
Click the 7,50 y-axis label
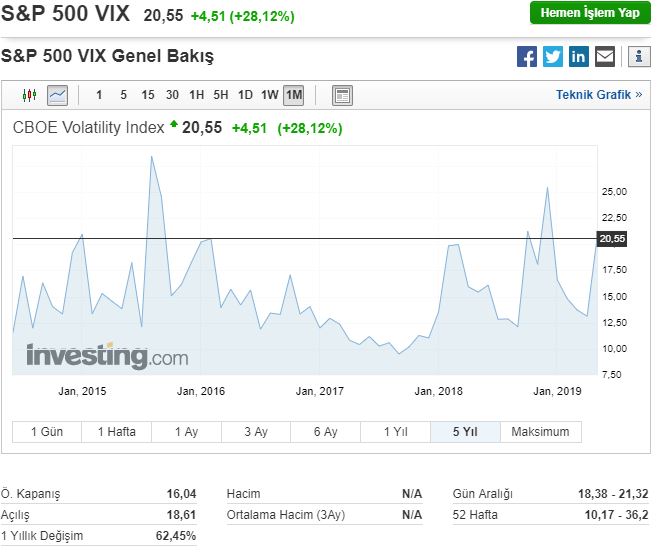coord(611,374)
